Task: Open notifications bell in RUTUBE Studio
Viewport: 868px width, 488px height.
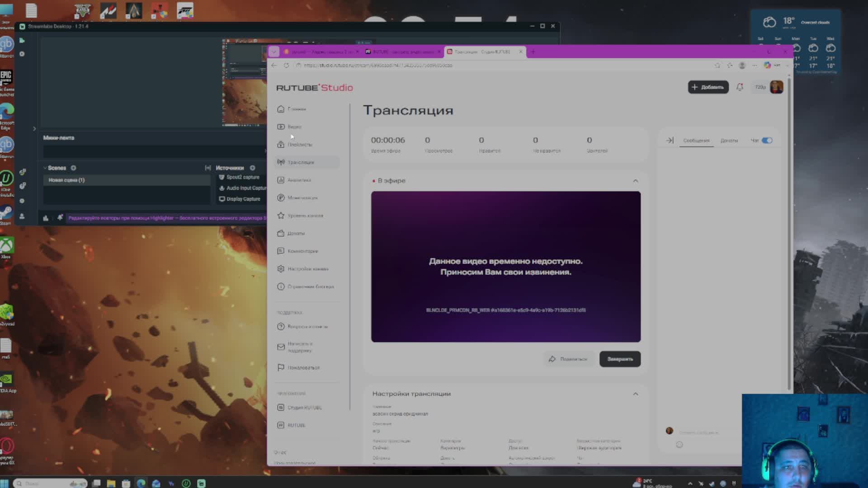Action: coord(740,87)
